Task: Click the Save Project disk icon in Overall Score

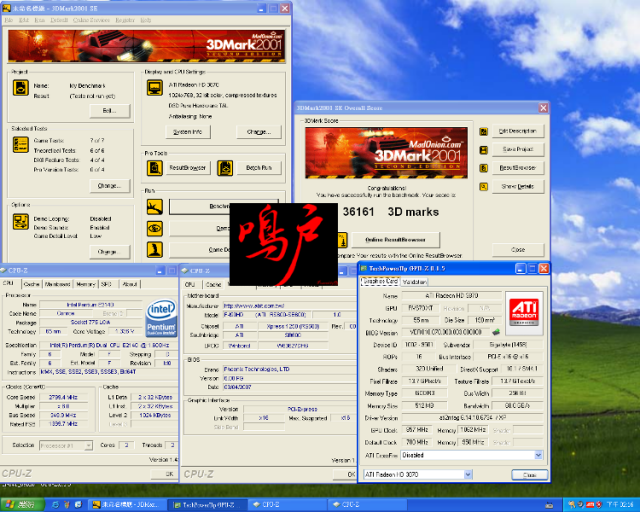Action: [x=483, y=150]
